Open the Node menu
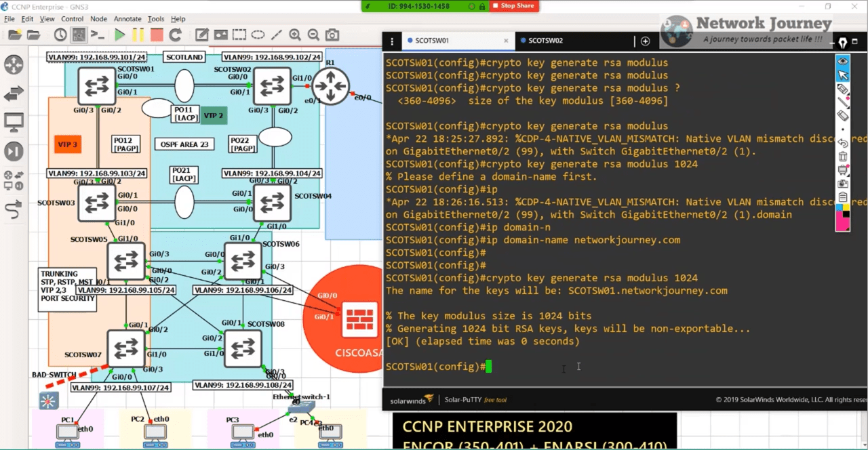This screenshot has width=868, height=450. 98,19
